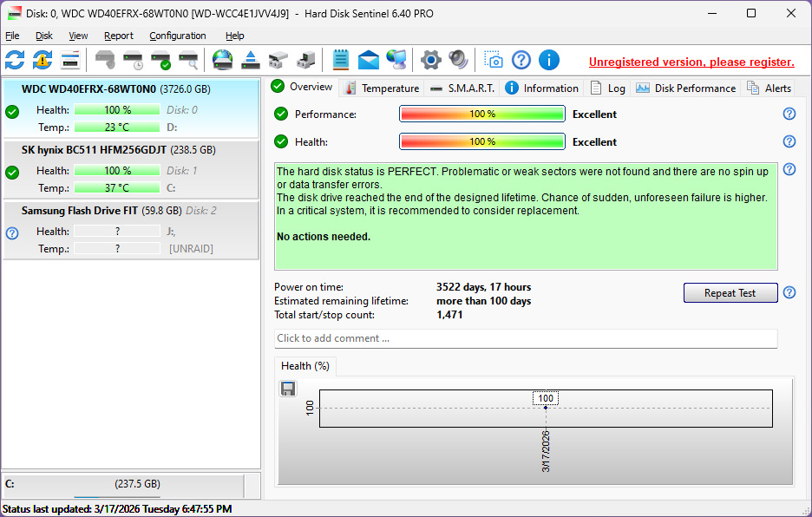Open the File menu

click(12, 36)
